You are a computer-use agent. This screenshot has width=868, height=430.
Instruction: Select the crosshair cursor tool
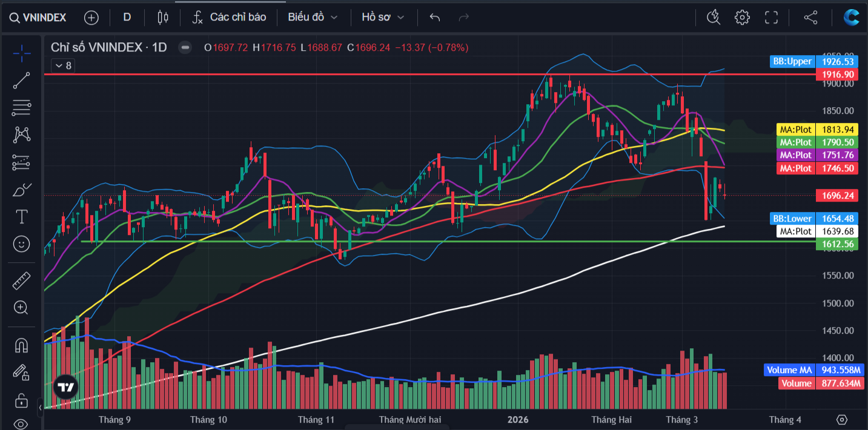click(22, 53)
